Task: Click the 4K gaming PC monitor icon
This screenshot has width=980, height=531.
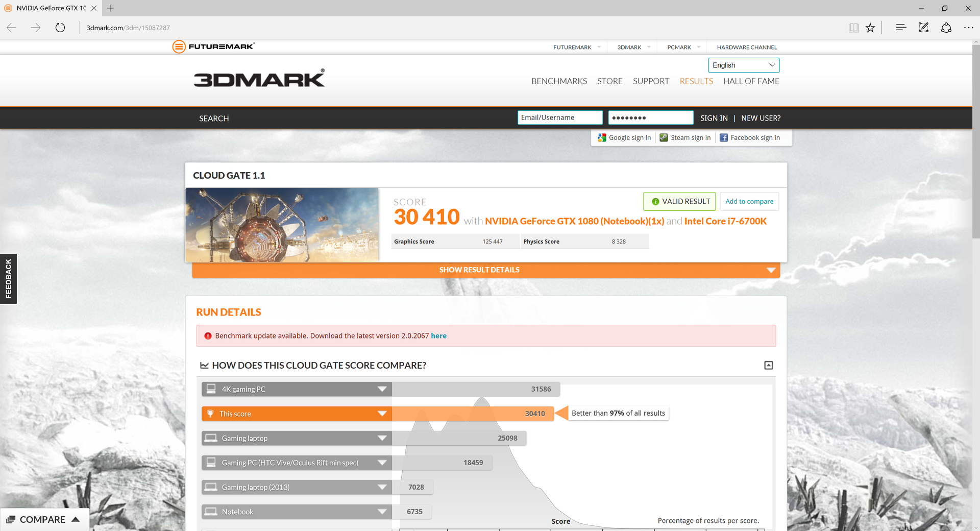Action: tap(211, 389)
